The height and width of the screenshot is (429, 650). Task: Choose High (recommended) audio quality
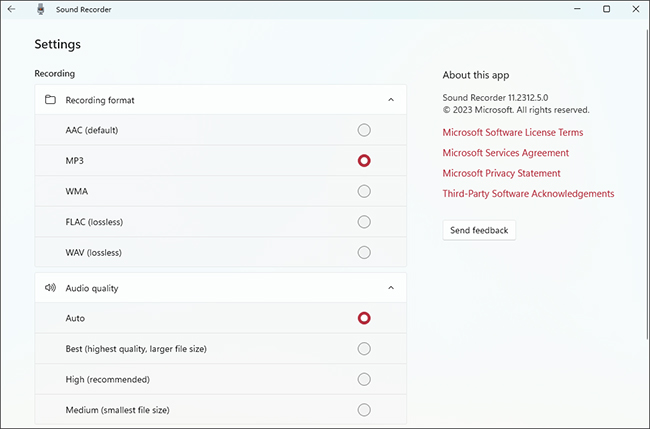pos(364,379)
